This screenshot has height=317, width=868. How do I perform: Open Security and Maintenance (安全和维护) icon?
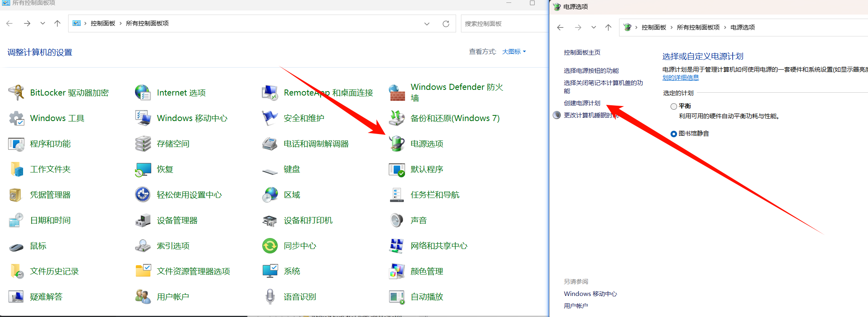(270, 118)
